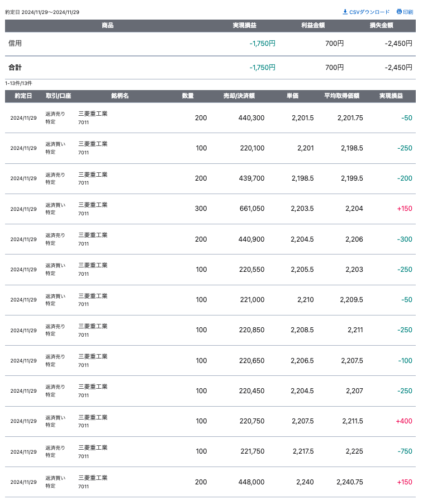Click the 約定日 column header

pyautogui.click(x=23, y=96)
